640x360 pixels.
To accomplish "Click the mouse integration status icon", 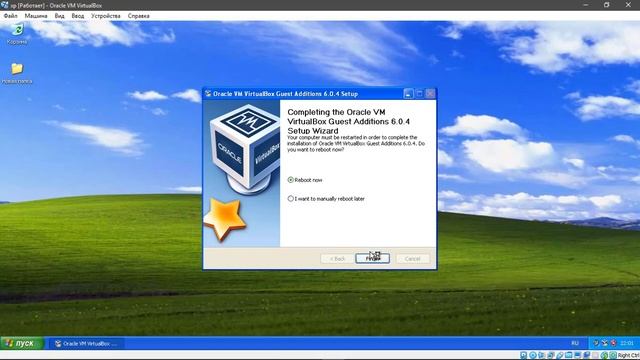I will click(x=604, y=355).
